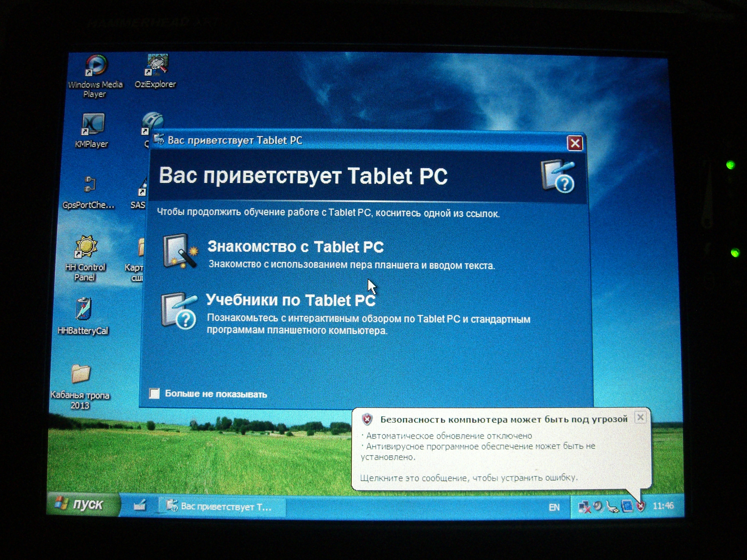This screenshot has width=747, height=560.
Task: Click the gray speaker tray icon
Action: point(598,506)
